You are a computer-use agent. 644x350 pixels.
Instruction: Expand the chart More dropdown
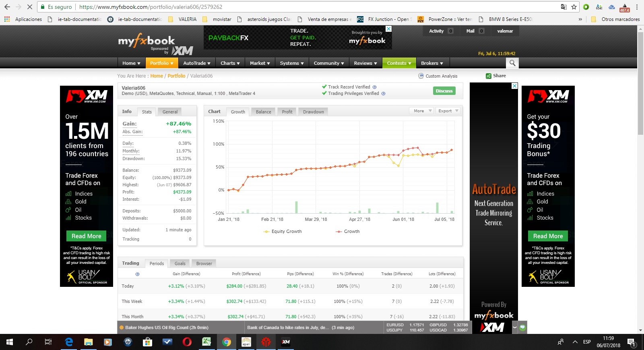(421, 111)
